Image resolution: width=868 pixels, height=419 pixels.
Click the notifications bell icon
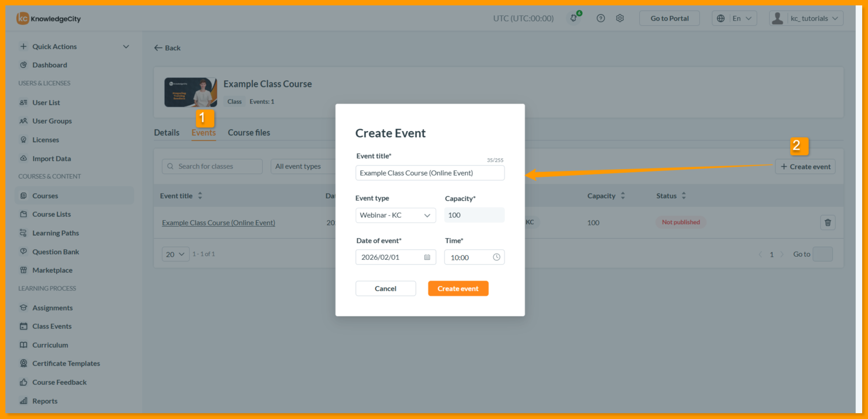tap(573, 18)
